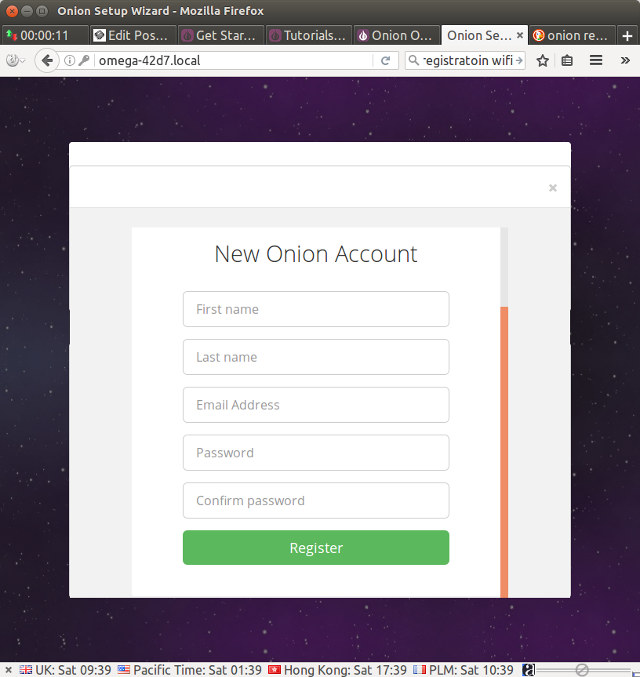Switch to the Onion O... tab
The image size is (640, 677).
point(396,35)
